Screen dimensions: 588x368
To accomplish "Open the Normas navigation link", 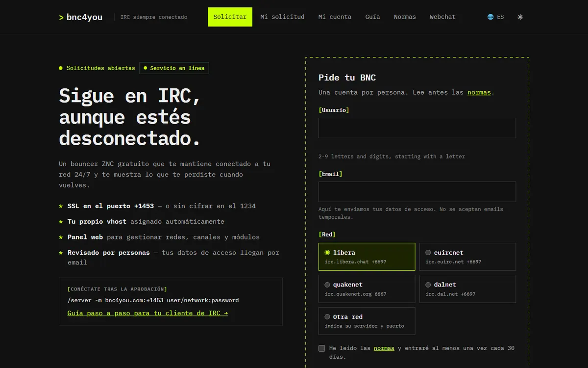I will [x=405, y=17].
